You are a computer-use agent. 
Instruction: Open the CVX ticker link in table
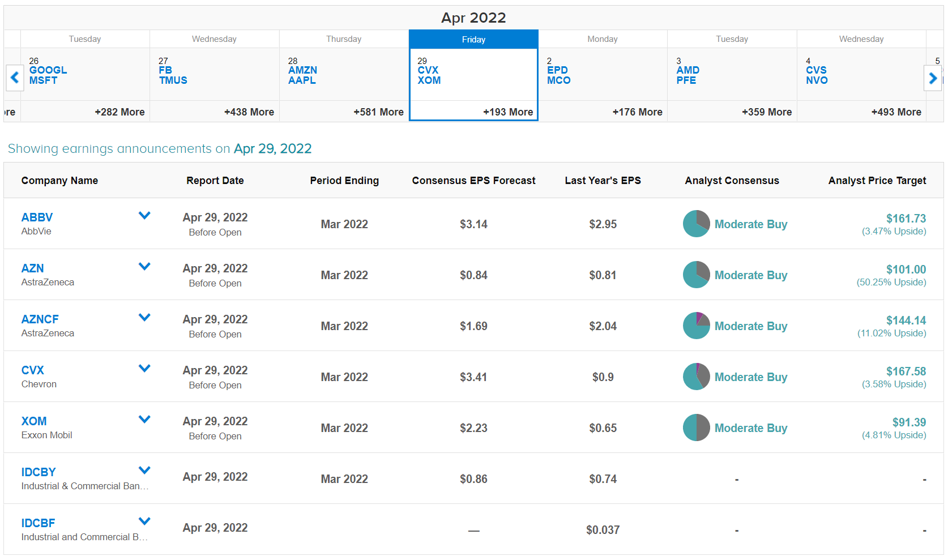click(32, 370)
